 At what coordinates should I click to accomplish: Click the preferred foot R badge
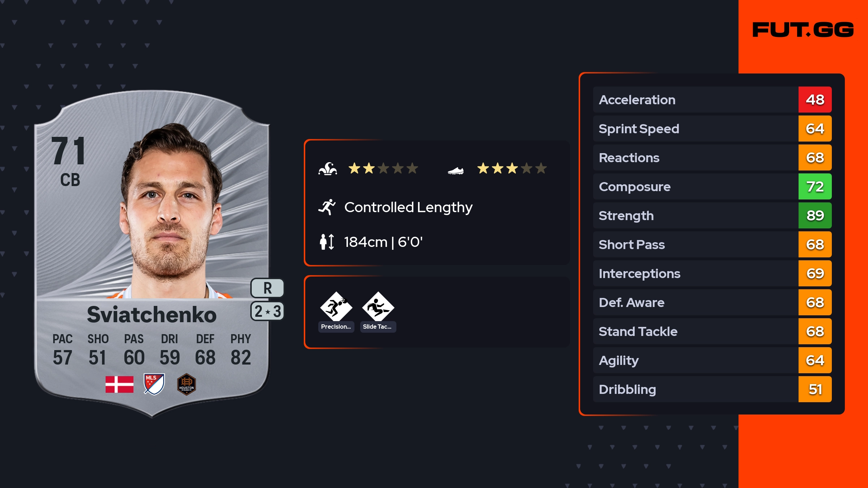[x=267, y=288]
